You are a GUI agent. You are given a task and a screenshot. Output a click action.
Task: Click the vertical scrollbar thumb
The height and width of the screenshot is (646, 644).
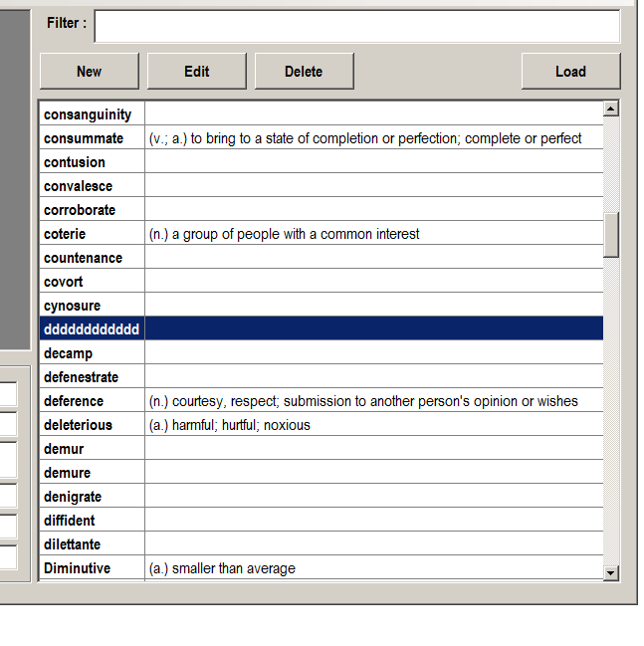point(610,235)
